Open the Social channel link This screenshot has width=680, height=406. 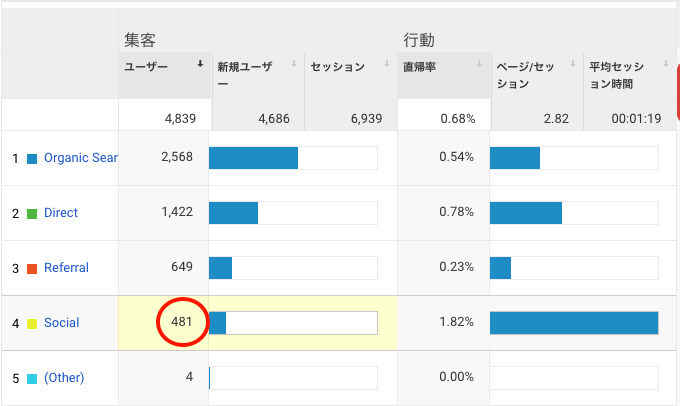coord(62,323)
